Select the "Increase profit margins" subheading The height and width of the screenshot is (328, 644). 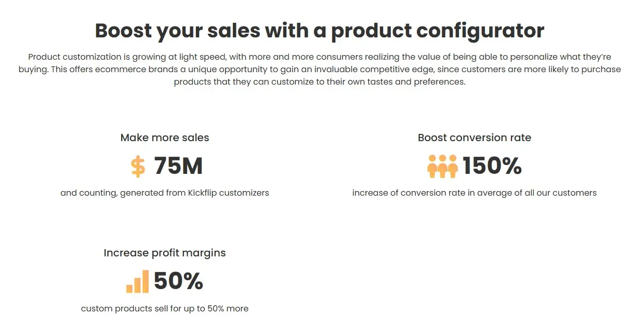(165, 253)
